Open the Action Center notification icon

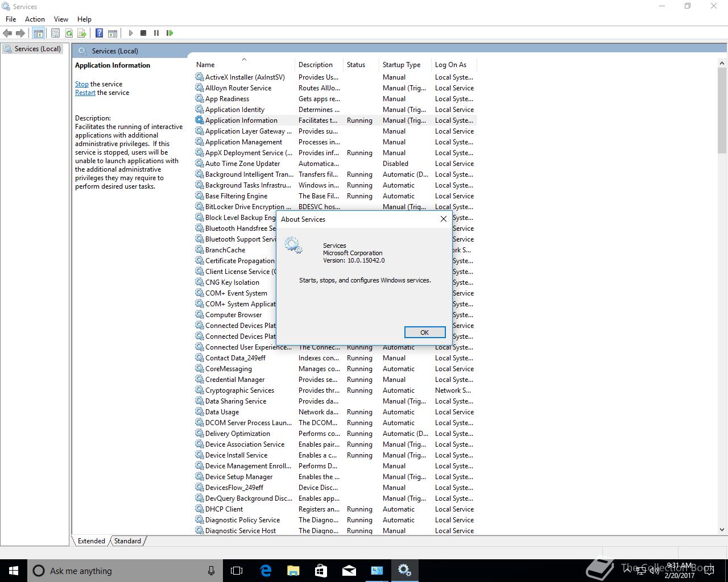pos(710,571)
